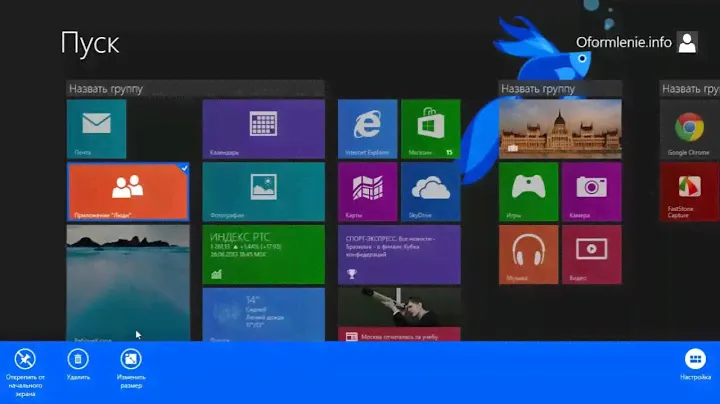The height and width of the screenshot is (404, 720).
Task: Open the Music (Музыка) headphones tile
Action: [528, 253]
